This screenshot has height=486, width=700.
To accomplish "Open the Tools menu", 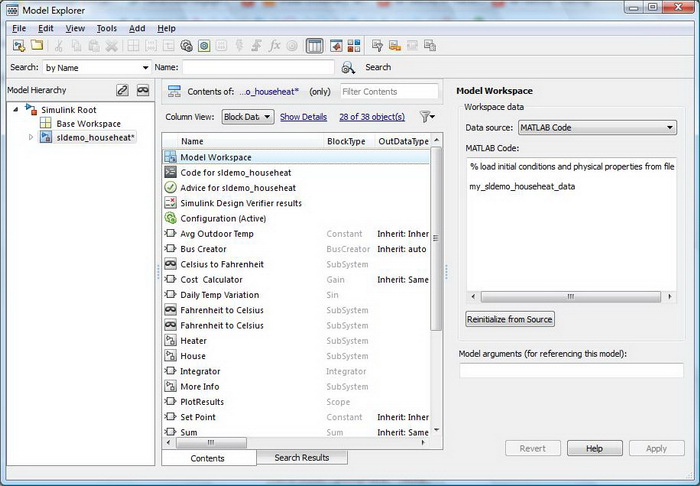I will click(107, 29).
